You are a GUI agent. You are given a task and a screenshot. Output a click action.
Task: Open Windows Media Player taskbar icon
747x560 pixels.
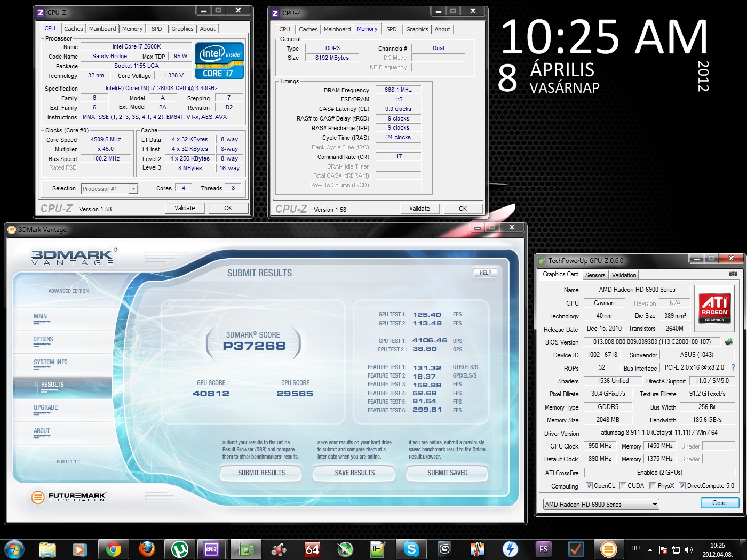pos(80,549)
